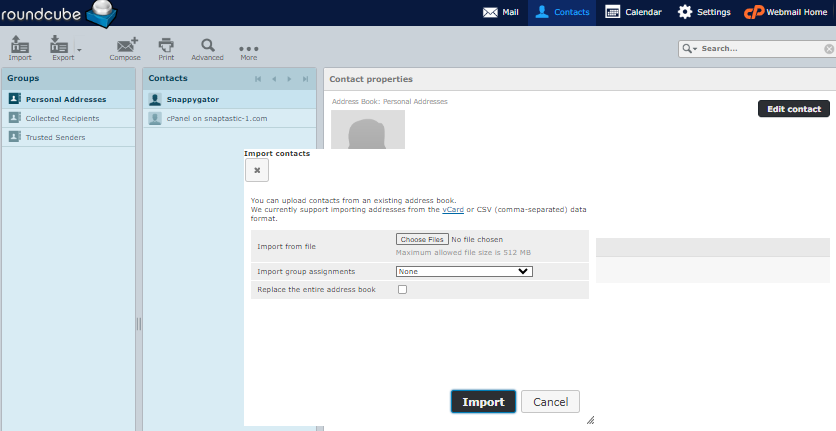This screenshot has height=431, width=836.
Task: Switch to the Contacts tab
Action: [562, 12]
